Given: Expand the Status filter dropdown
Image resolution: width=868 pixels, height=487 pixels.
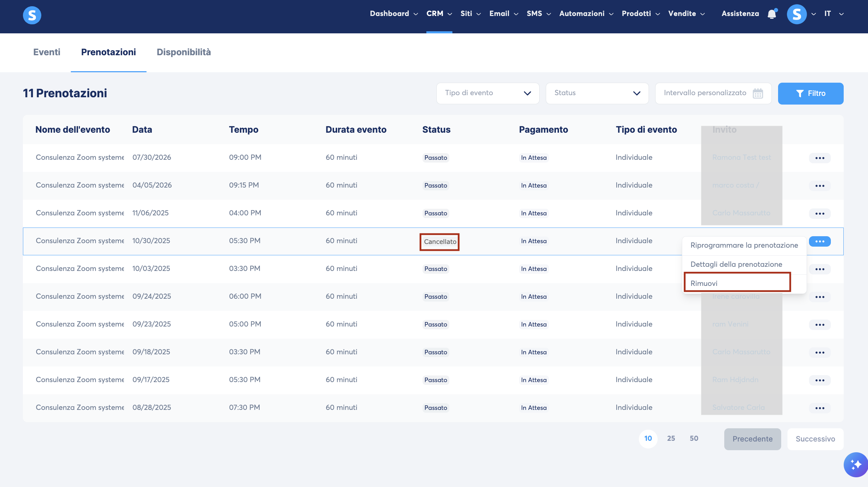Looking at the screenshot, I should (597, 93).
